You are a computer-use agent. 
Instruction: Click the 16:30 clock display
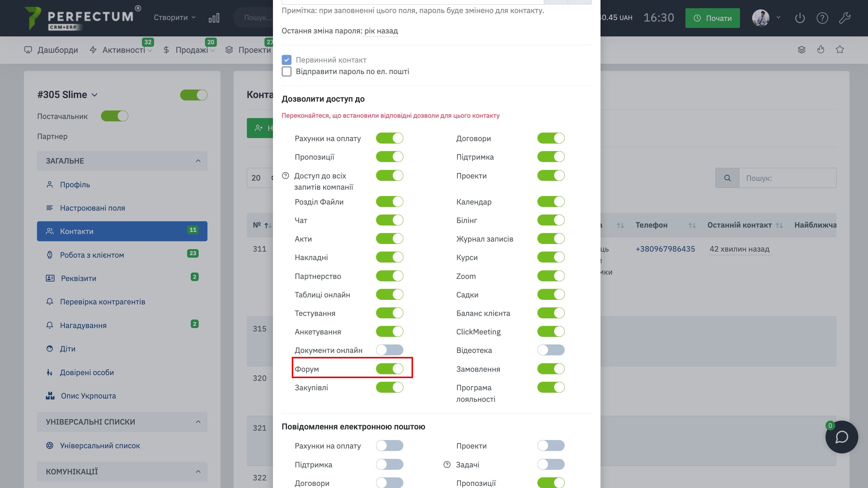point(659,18)
